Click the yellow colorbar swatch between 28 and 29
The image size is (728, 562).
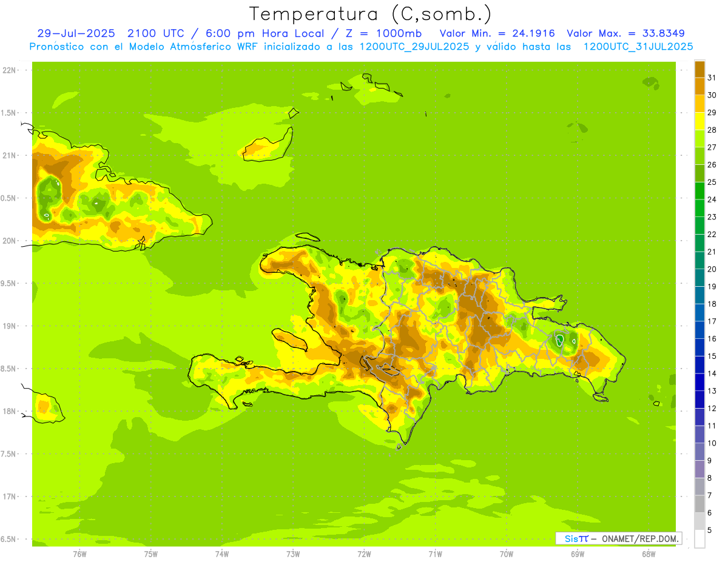click(x=699, y=121)
